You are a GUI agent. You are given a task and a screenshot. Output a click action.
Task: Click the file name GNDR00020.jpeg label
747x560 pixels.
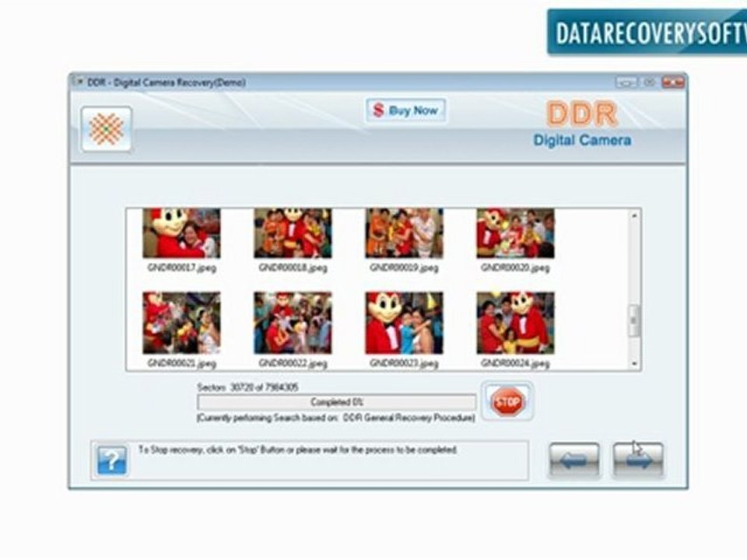515,268
